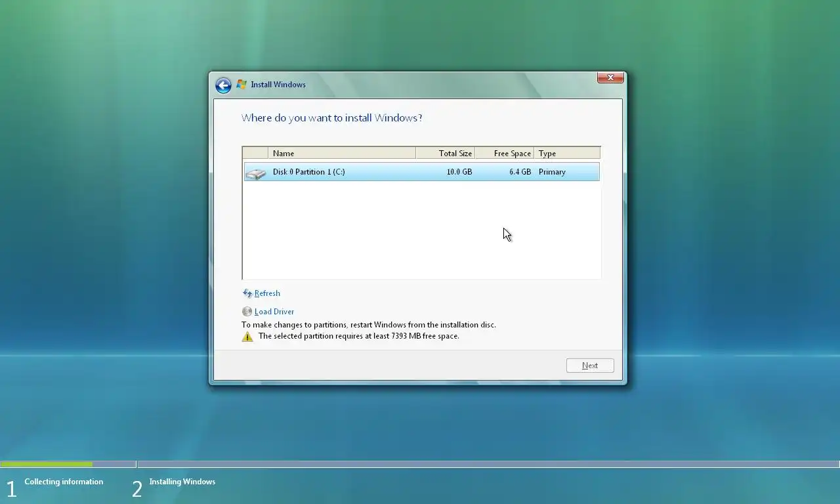The height and width of the screenshot is (504, 840).
Task: Sort partitions by the Name column header
Action: coord(342,153)
